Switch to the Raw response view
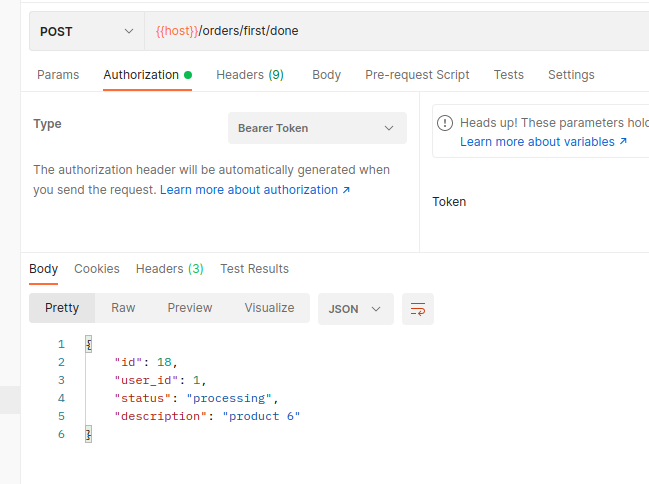 pos(123,308)
